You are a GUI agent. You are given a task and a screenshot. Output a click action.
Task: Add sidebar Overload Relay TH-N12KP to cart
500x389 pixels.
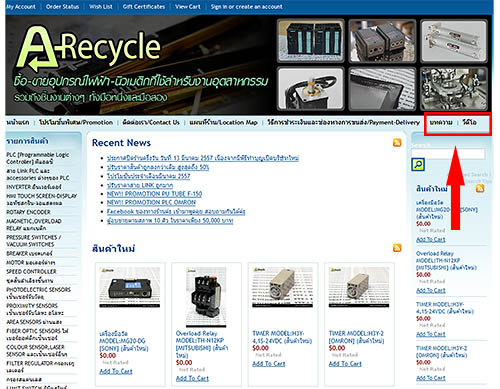coord(431,290)
